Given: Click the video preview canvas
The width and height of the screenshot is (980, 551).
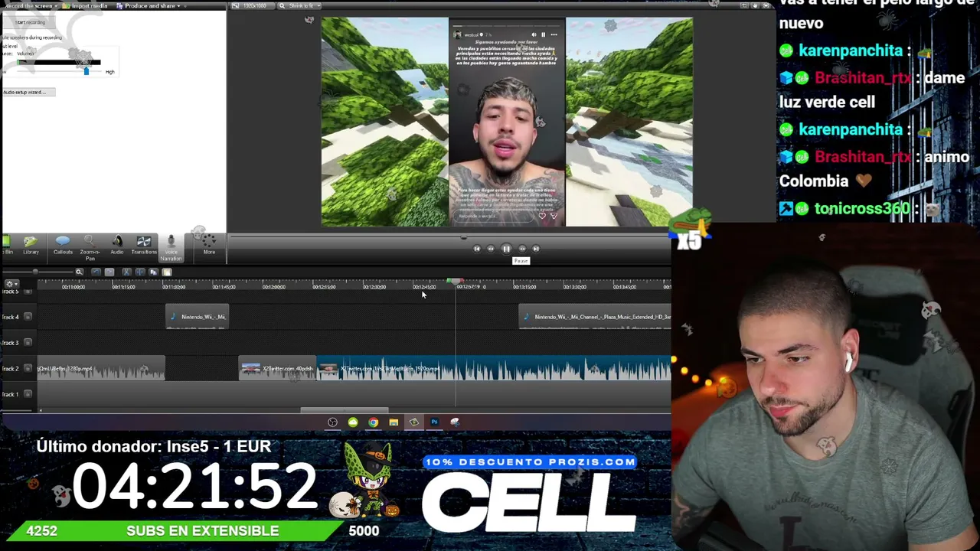Looking at the screenshot, I should point(507,122).
